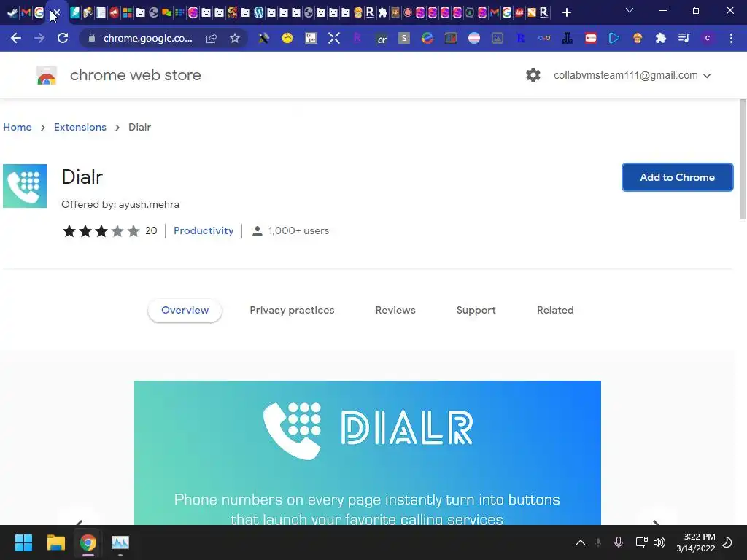
Task: Click the DIALR promotional banner image
Action: 368,452
